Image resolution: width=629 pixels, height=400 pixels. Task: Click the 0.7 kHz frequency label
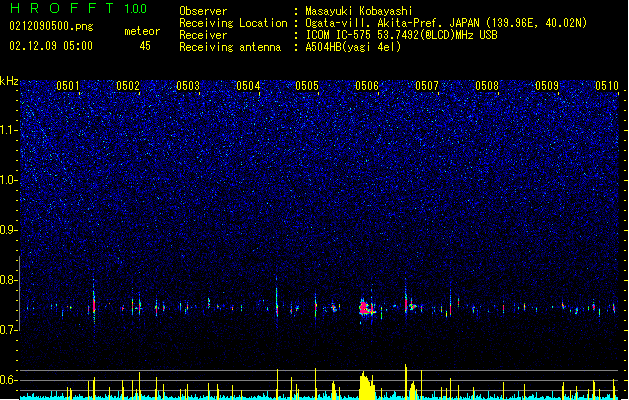coord(9,330)
